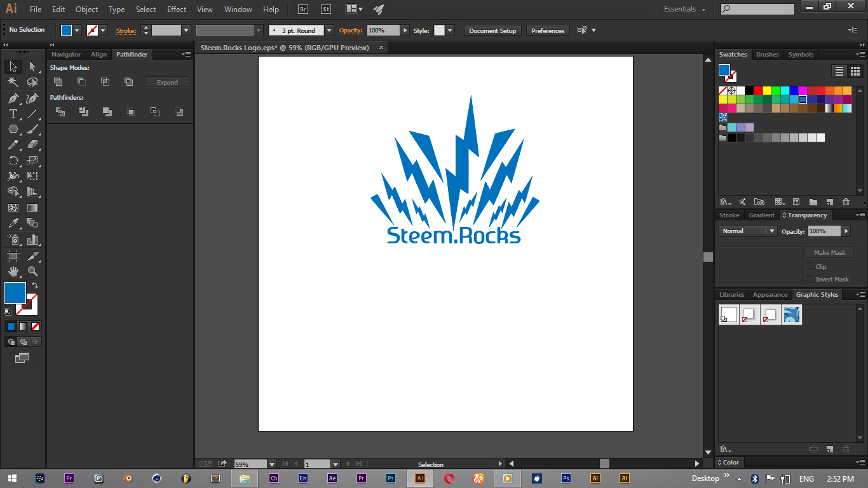Switch to the Navigator tab
868x488 pixels.
(66, 55)
